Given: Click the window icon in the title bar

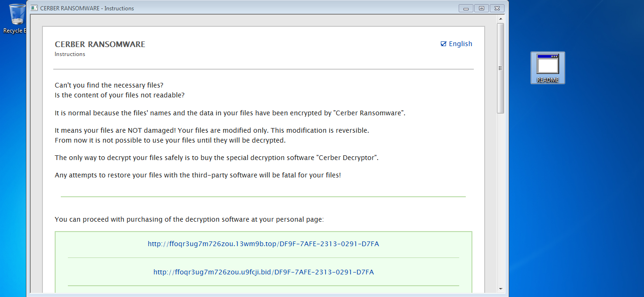Looking at the screenshot, I should [x=34, y=8].
